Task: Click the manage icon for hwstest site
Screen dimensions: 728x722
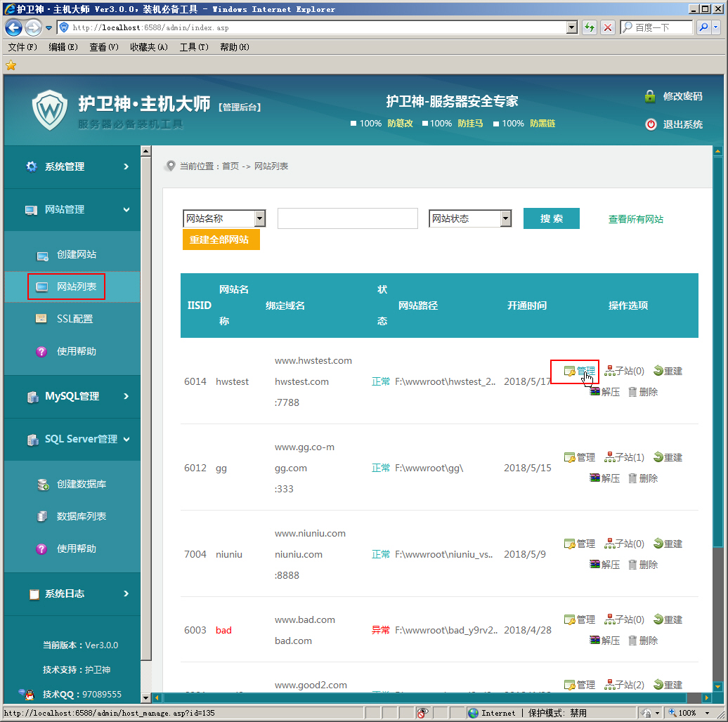Action: (570, 371)
